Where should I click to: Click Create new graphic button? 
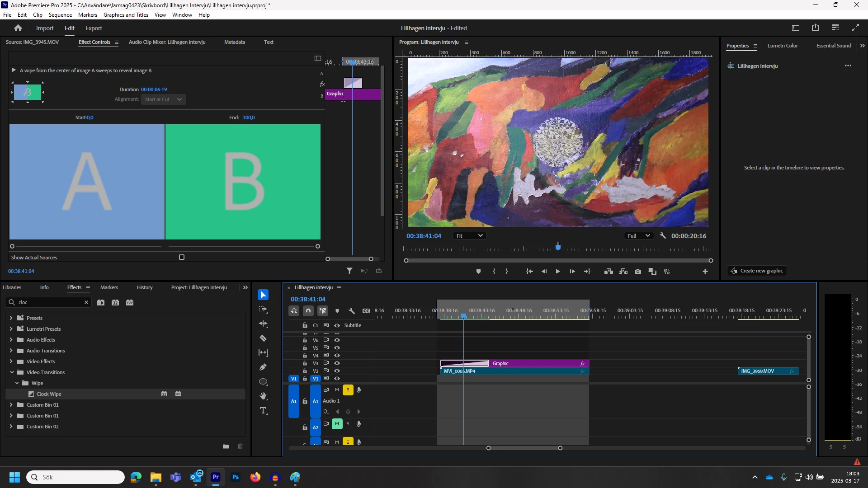click(757, 271)
